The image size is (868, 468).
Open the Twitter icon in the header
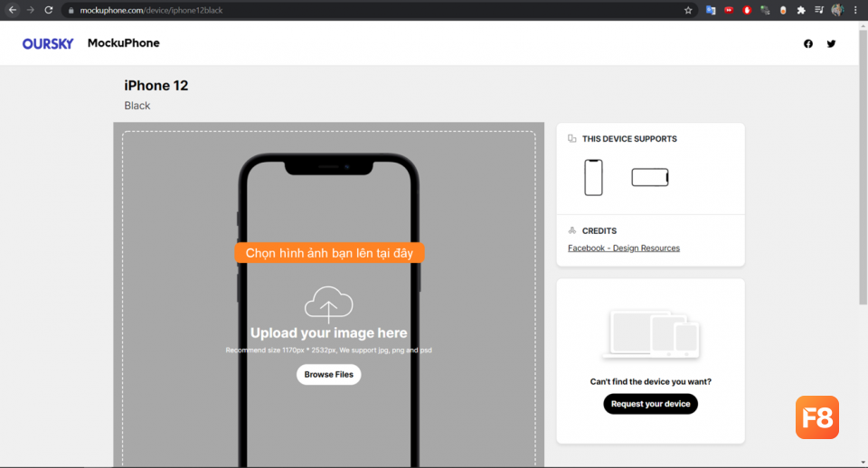(x=831, y=43)
